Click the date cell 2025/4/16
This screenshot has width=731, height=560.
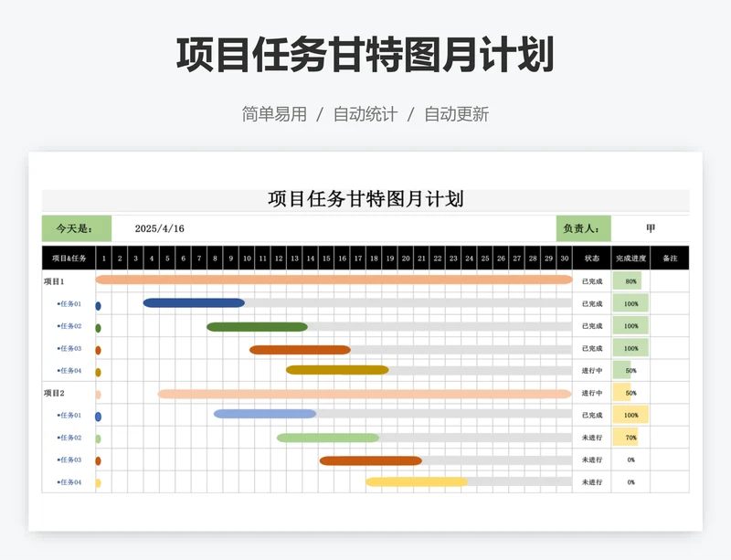(159, 228)
